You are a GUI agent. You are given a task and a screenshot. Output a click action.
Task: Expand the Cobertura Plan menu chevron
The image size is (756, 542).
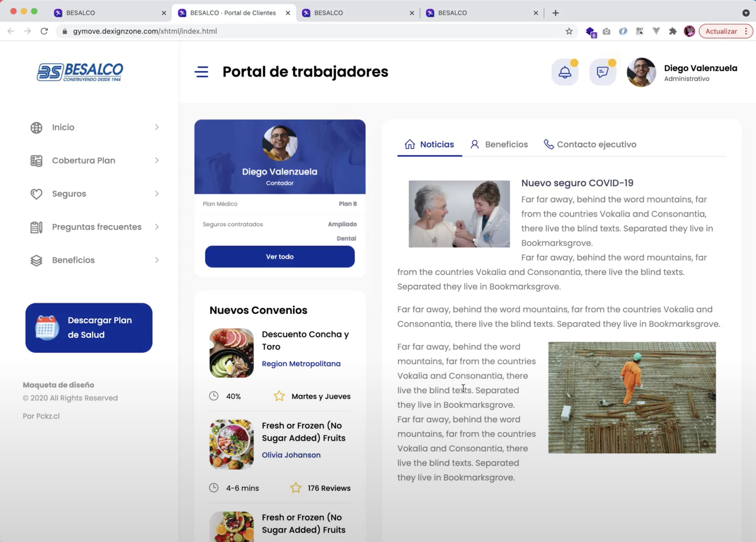[157, 161]
